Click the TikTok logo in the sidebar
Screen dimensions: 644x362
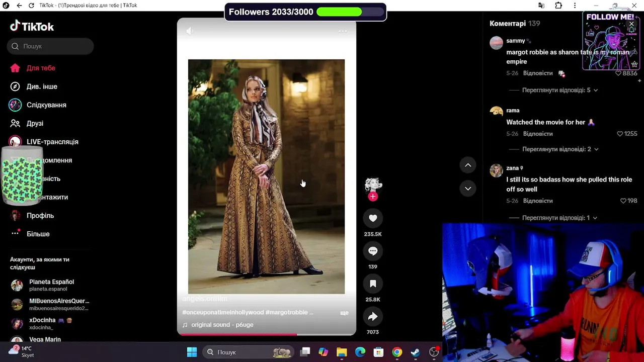click(x=32, y=26)
